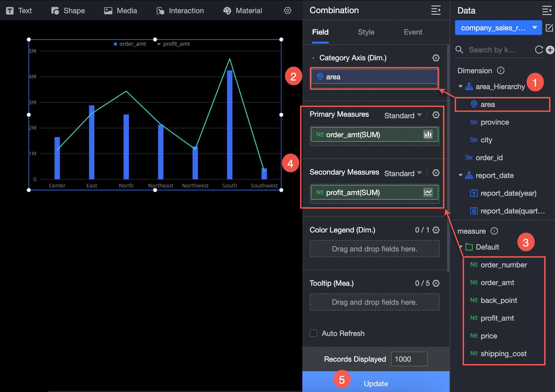Open the Material component menu
Screen dimensions: 555x392
coord(243,11)
